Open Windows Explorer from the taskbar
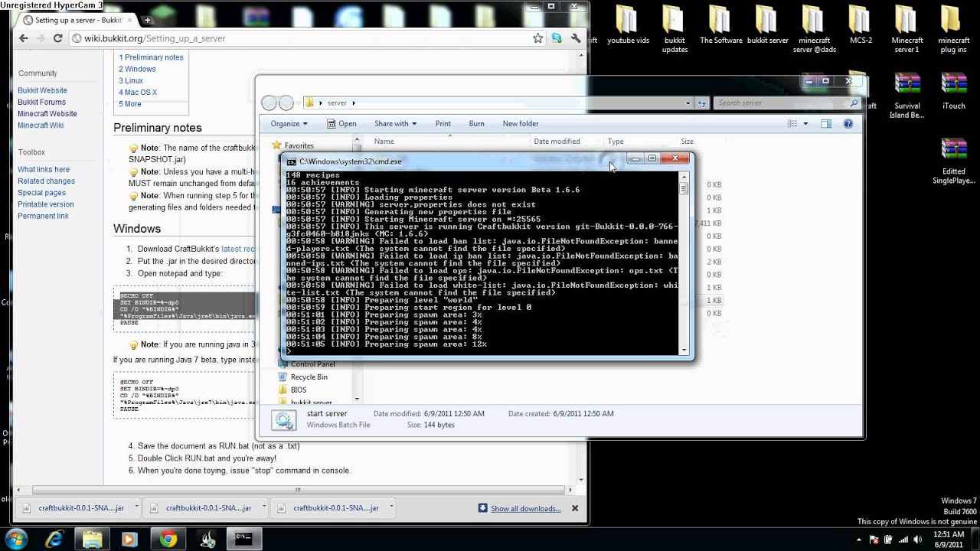The height and width of the screenshot is (551, 980). (x=92, y=539)
